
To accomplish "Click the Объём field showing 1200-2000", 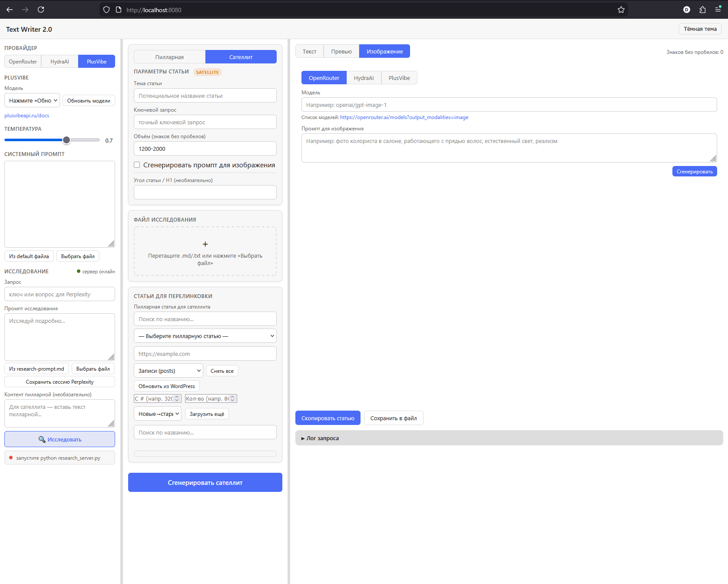I will [x=205, y=149].
